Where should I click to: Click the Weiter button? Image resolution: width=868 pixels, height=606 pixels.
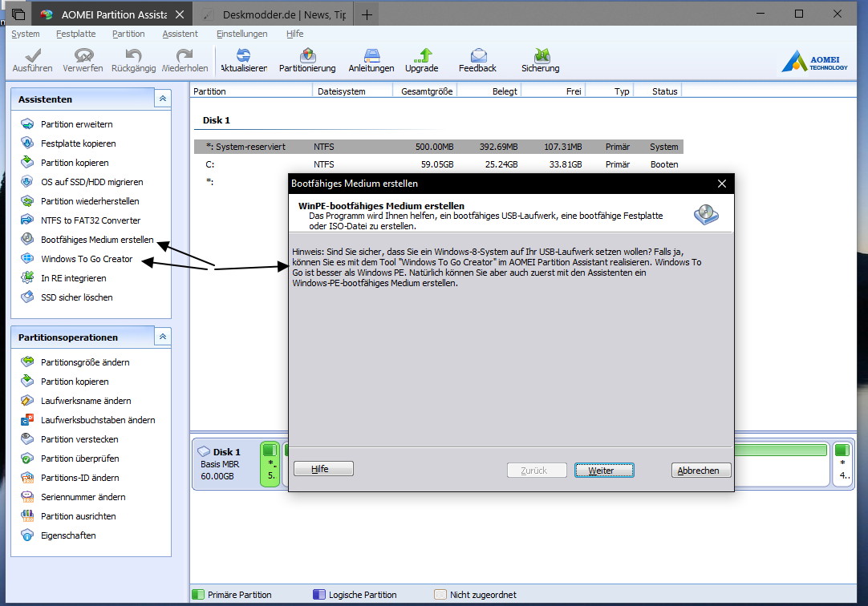click(x=604, y=471)
